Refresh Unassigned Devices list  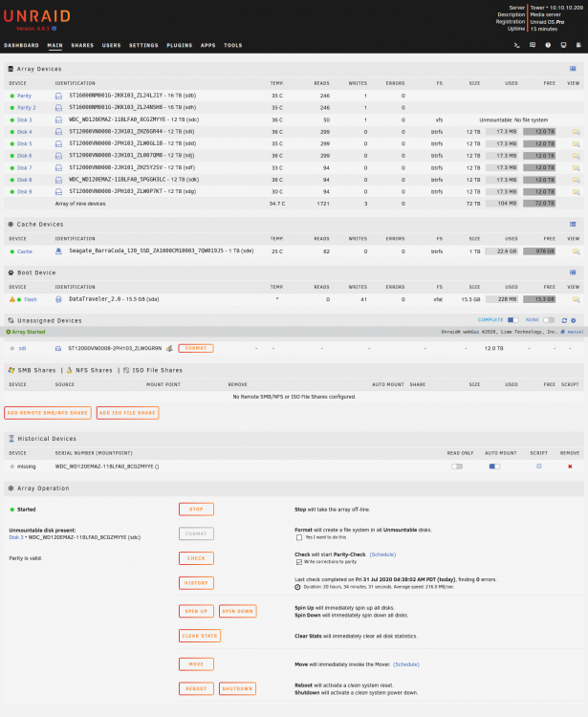click(564, 320)
